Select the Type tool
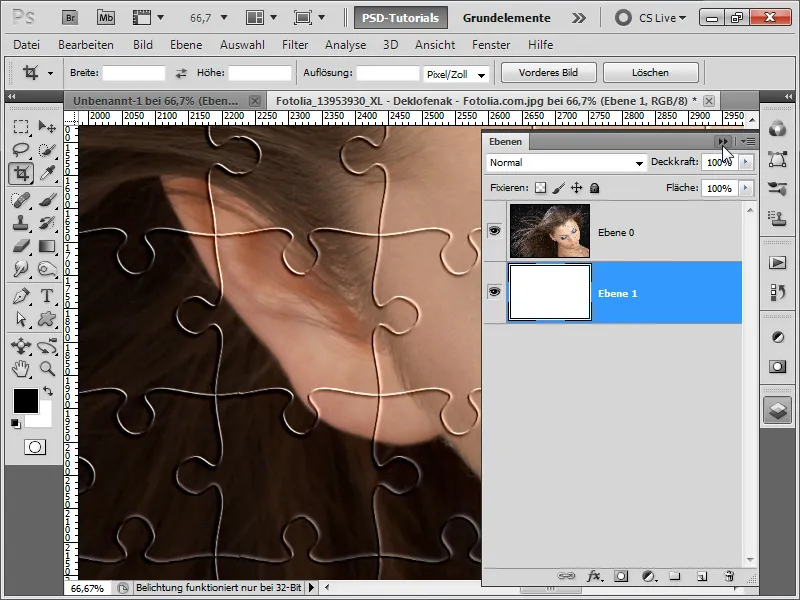800x600 pixels. point(47,296)
